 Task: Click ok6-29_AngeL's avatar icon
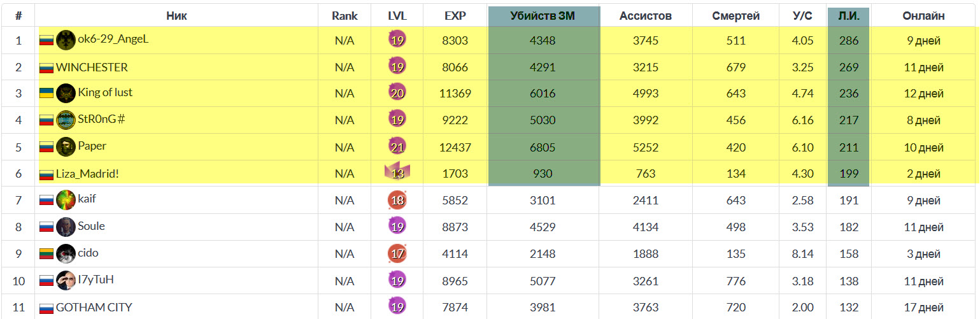click(66, 40)
